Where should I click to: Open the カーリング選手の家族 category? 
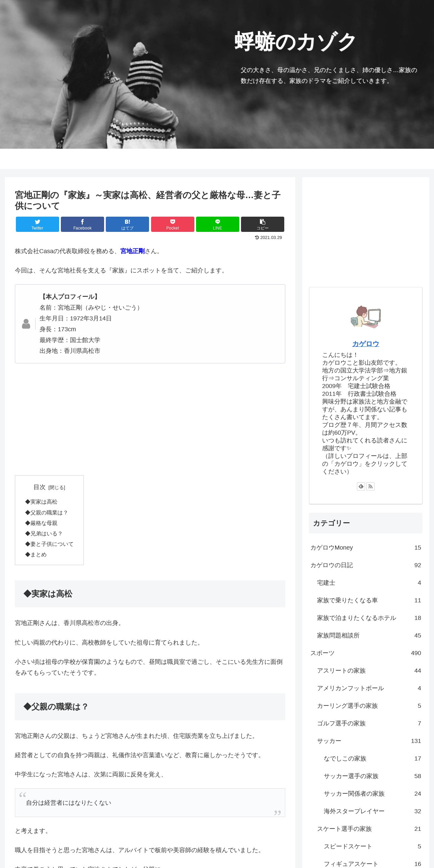[x=369, y=706]
